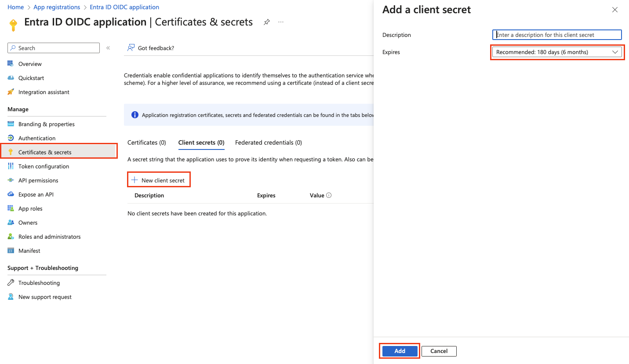Click the pin icon beside page title
The width and height of the screenshot is (629, 364).
point(266,22)
